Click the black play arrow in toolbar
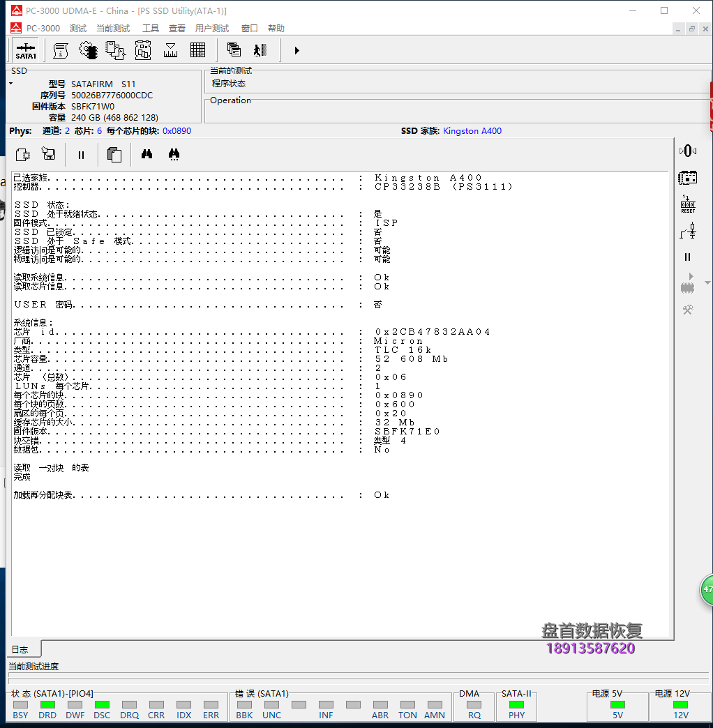This screenshot has height=728, width=713. 297,51
